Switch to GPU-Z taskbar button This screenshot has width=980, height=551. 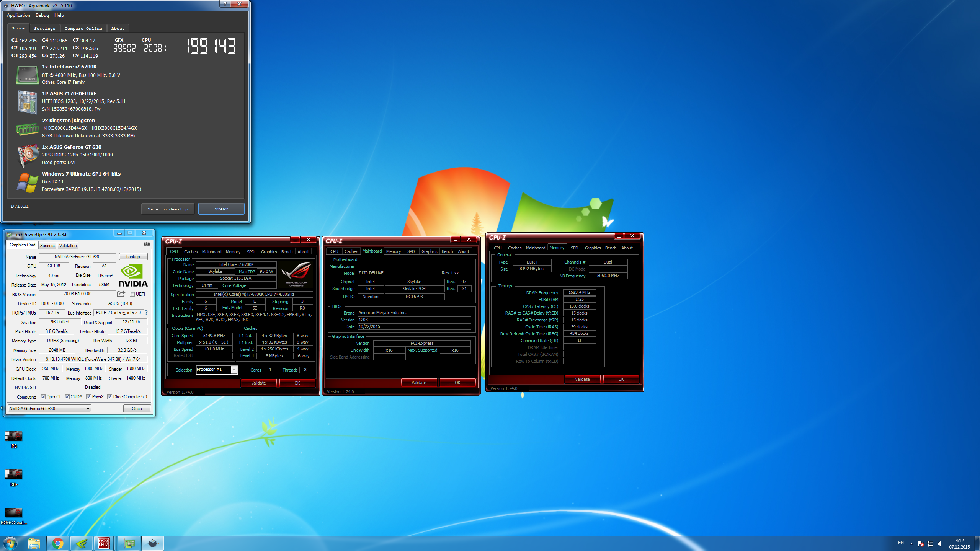[x=129, y=543]
